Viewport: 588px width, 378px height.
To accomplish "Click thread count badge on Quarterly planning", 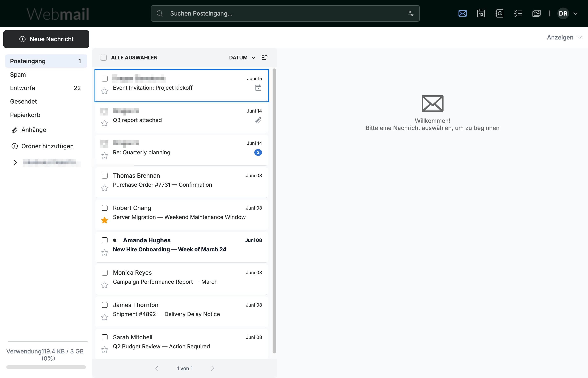I will [258, 152].
